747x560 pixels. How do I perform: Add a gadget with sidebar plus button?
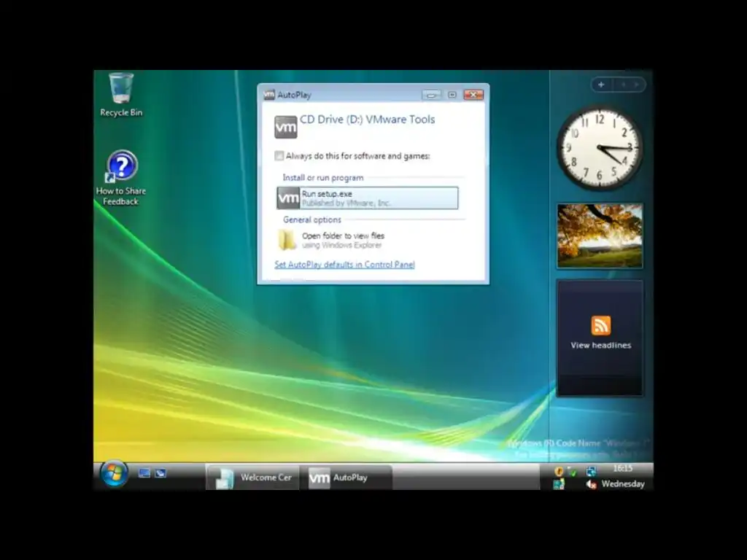pos(601,85)
